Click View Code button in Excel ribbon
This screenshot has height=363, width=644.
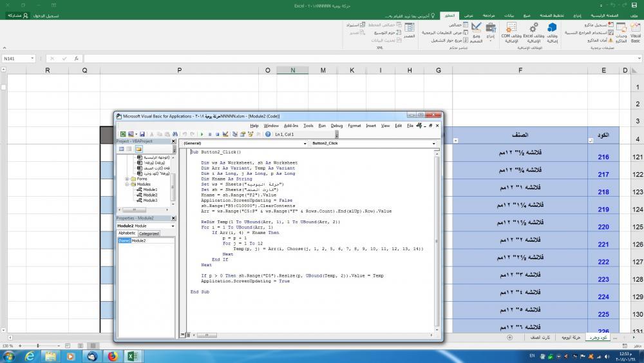click(x=445, y=32)
